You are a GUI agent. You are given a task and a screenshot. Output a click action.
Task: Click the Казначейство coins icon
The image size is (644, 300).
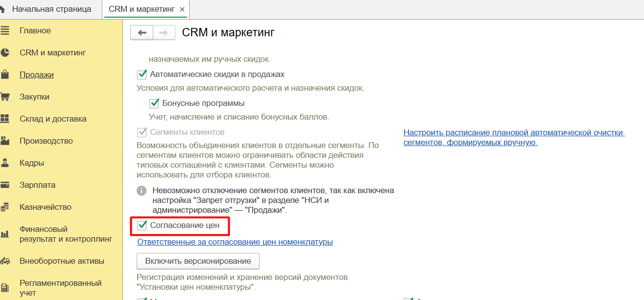[5, 207]
